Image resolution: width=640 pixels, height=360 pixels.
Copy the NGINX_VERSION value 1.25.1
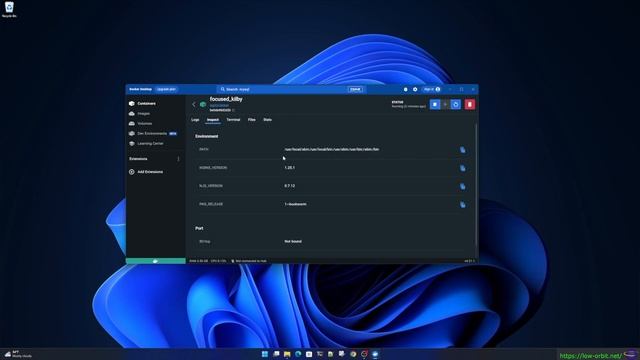coord(462,168)
